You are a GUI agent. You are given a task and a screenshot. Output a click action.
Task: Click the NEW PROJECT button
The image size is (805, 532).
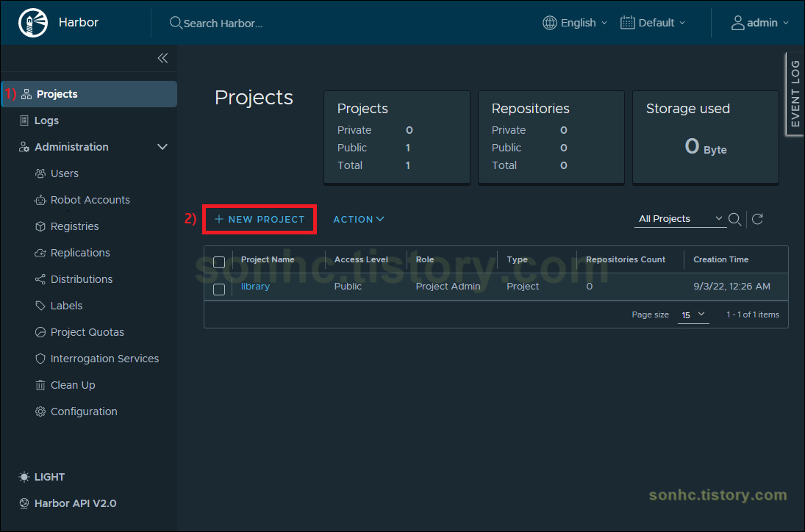[260, 220]
